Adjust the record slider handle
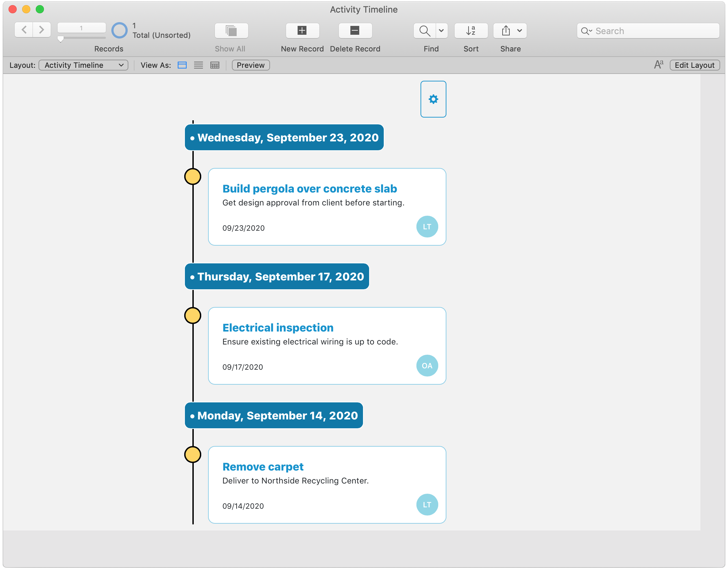 (61, 39)
